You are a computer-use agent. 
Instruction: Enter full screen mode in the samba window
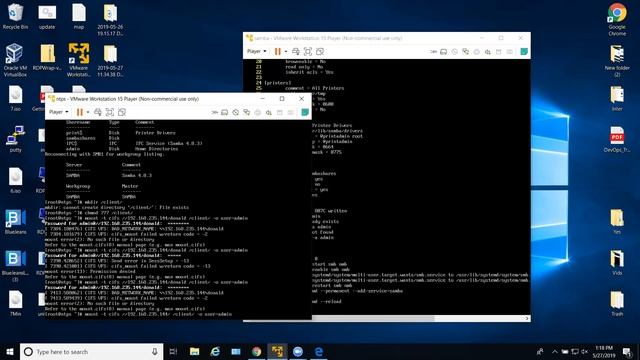click(x=308, y=51)
